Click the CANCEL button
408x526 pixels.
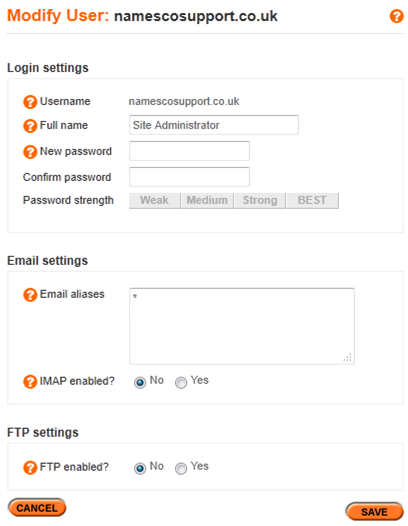coord(37,508)
